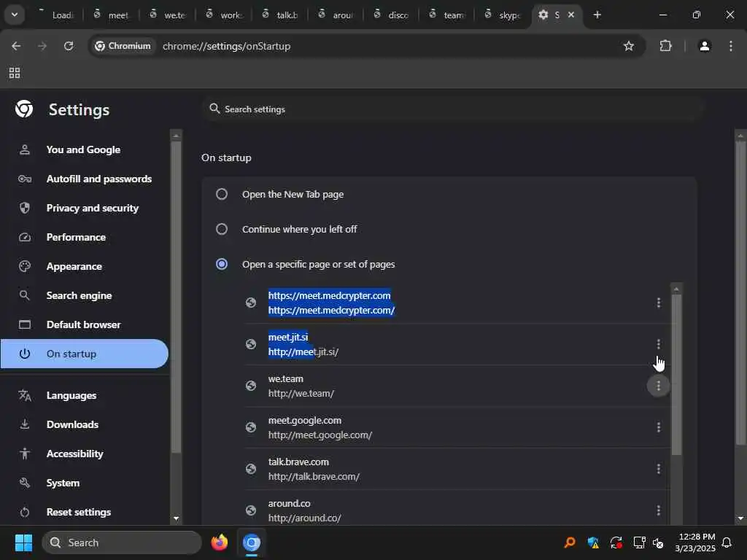
Task: Click the taskbar Search box
Action: pos(122,542)
